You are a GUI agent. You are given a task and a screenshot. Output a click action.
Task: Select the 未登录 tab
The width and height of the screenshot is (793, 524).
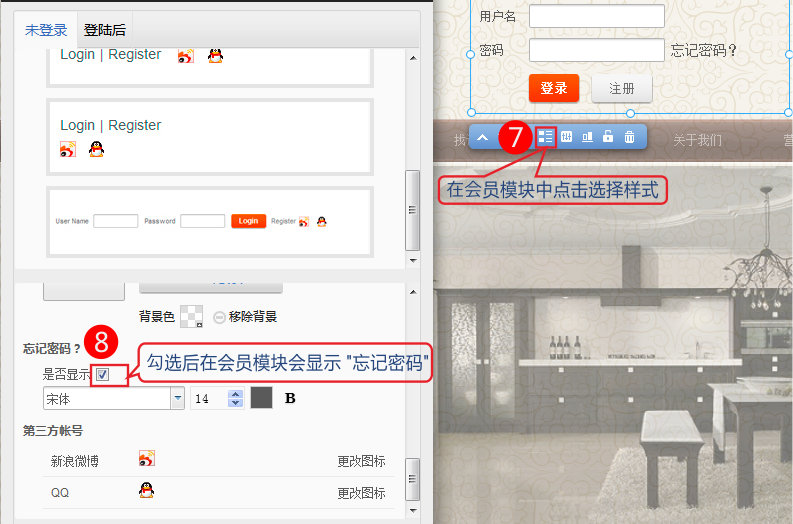click(x=46, y=30)
